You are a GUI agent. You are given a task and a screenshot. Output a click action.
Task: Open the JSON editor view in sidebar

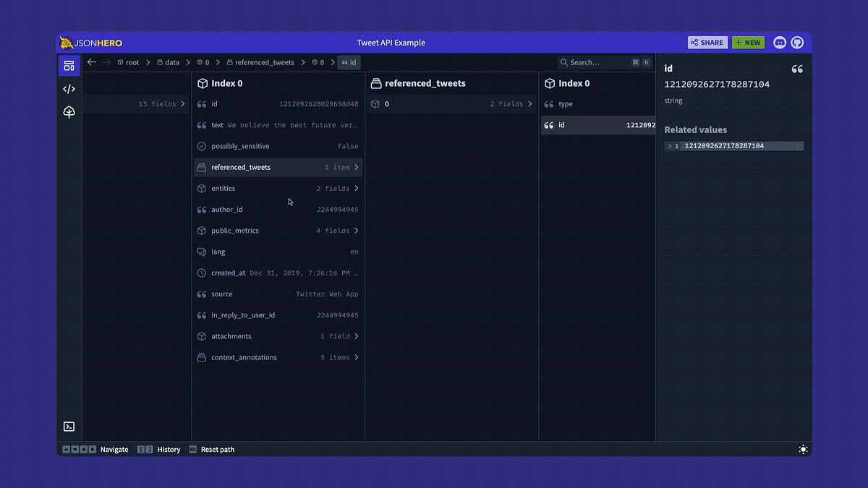(69, 88)
